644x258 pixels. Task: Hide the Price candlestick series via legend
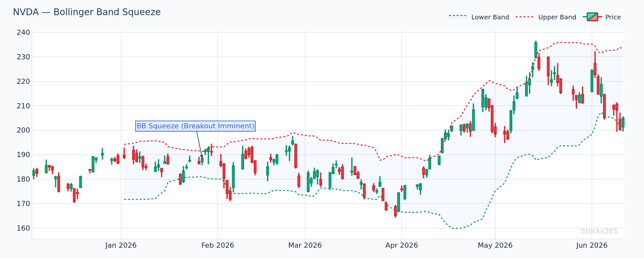pyautogui.click(x=602, y=17)
